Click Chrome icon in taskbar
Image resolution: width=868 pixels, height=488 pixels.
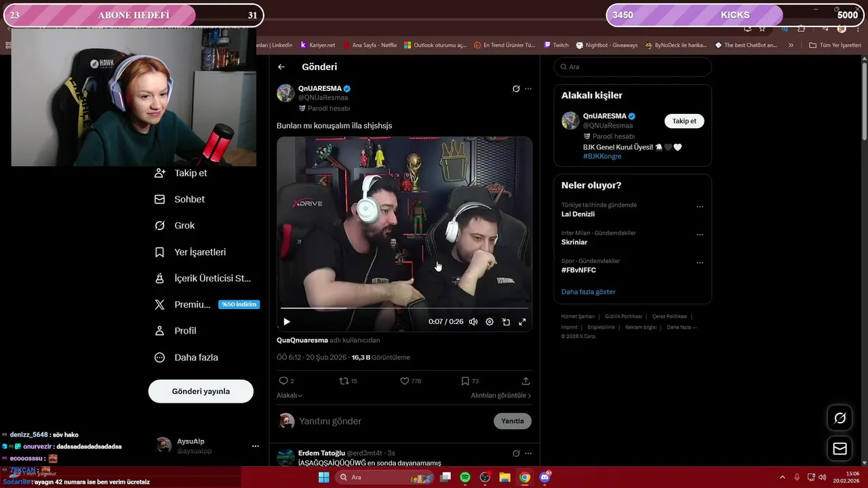pyautogui.click(x=525, y=477)
